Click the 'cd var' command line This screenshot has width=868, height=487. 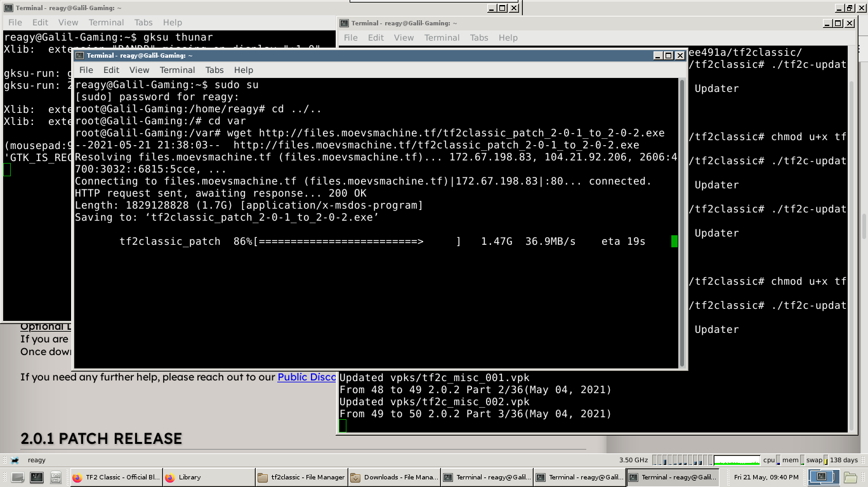(x=161, y=121)
